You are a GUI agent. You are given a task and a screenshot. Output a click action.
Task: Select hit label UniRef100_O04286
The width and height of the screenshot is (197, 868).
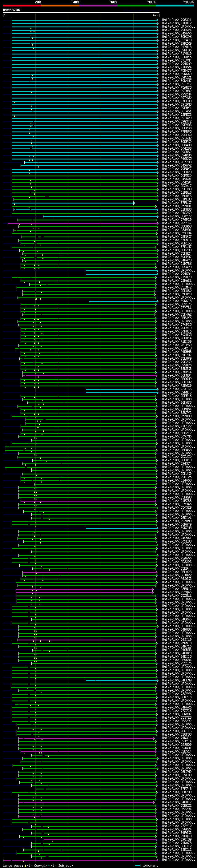(177, 149)
